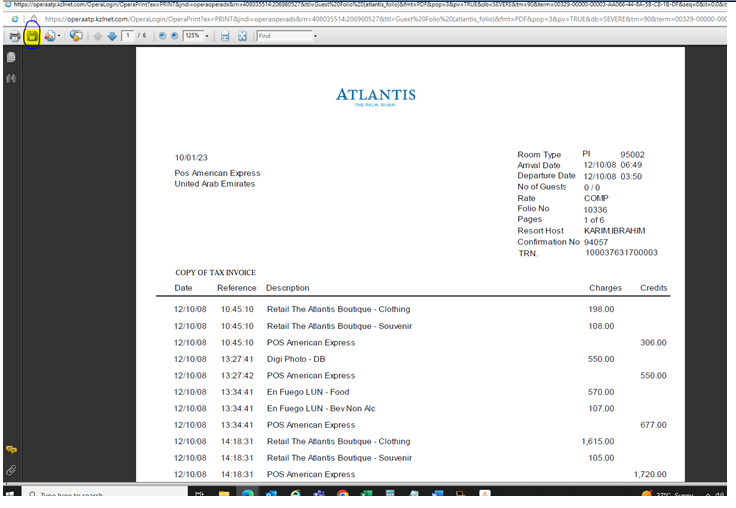736x508 pixels.
Task: Click 'COPY OF TAX INVOICE' heading
Action: pyautogui.click(x=215, y=273)
